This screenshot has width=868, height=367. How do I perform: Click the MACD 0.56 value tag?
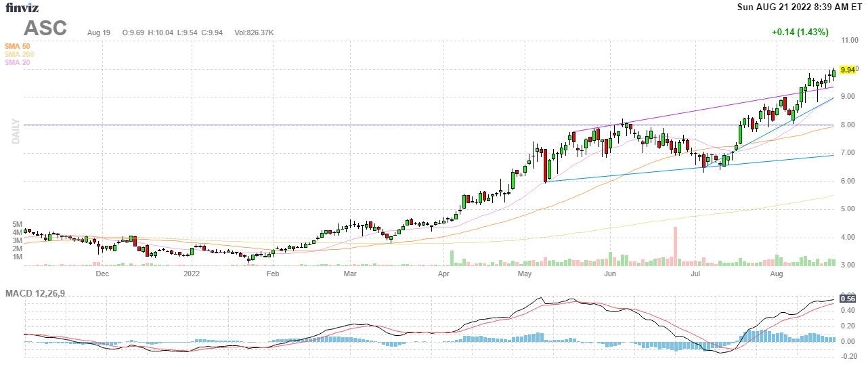[x=847, y=299]
